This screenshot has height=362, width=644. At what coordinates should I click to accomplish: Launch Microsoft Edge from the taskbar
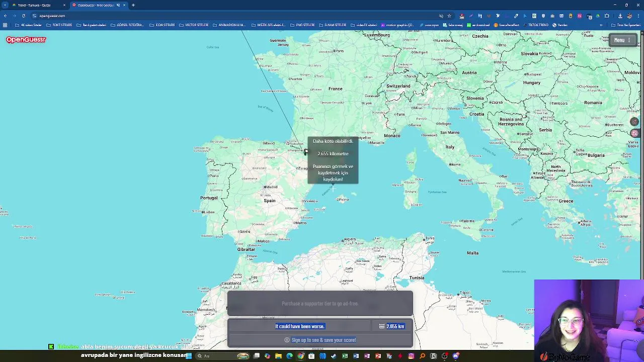pos(289,356)
